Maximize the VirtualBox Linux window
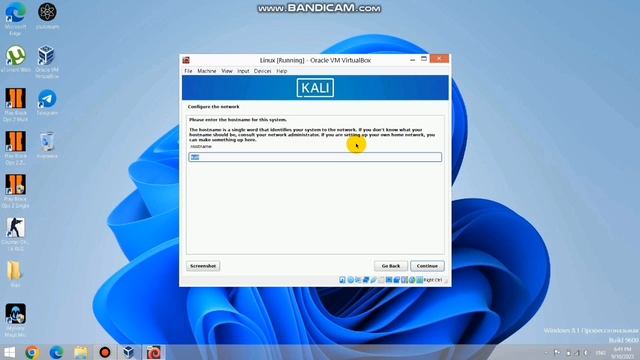640x360 pixels. click(x=424, y=59)
